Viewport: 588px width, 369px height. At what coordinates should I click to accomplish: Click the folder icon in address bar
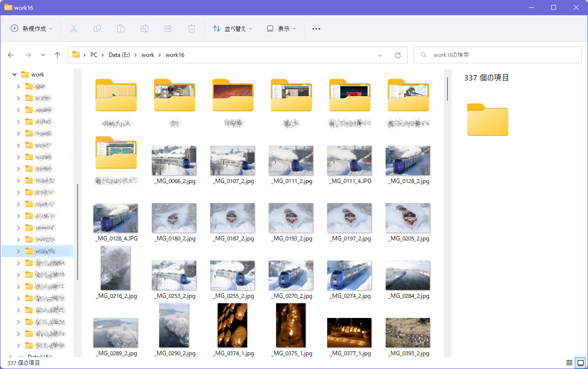point(76,54)
